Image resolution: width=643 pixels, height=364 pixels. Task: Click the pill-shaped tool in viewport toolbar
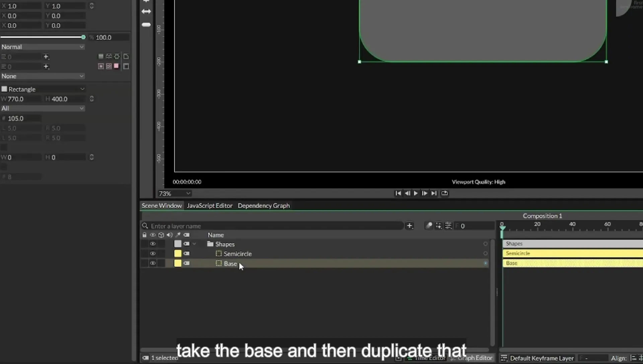[146, 25]
